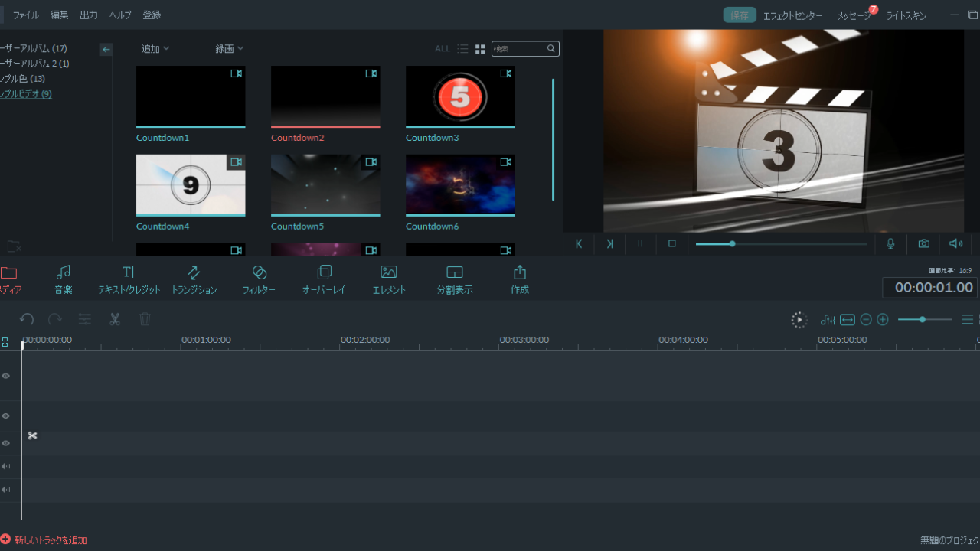980x551 pixels.
Task: Open the ファイル menu
Action: point(26,15)
